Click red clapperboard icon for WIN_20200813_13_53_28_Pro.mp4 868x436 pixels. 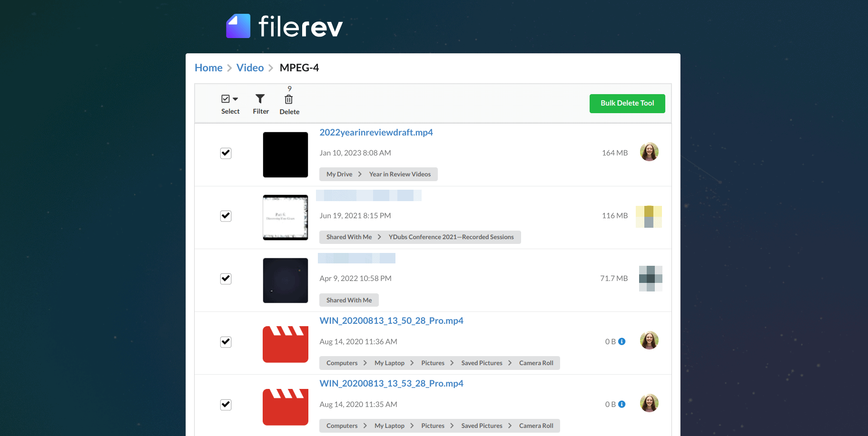pyautogui.click(x=286, y=407)
